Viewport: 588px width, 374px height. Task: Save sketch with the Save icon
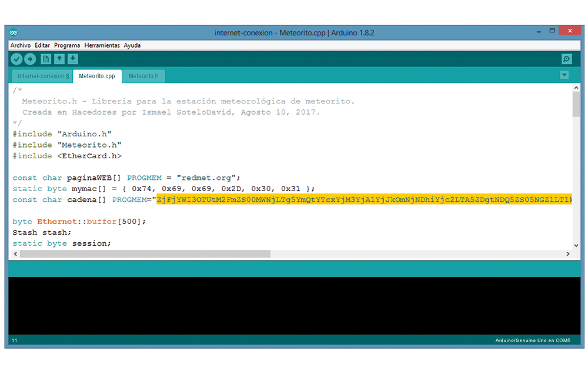tap(72, 59)
